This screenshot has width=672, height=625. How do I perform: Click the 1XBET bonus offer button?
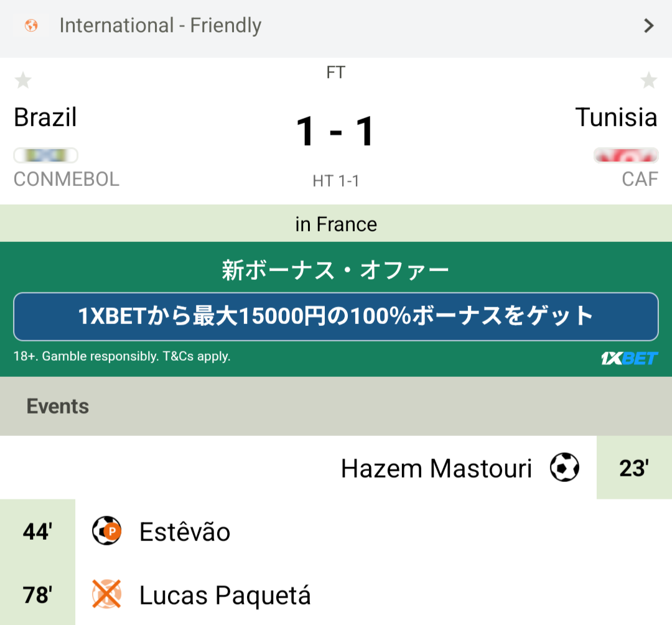pyautogui.click(x=335, y=317)
